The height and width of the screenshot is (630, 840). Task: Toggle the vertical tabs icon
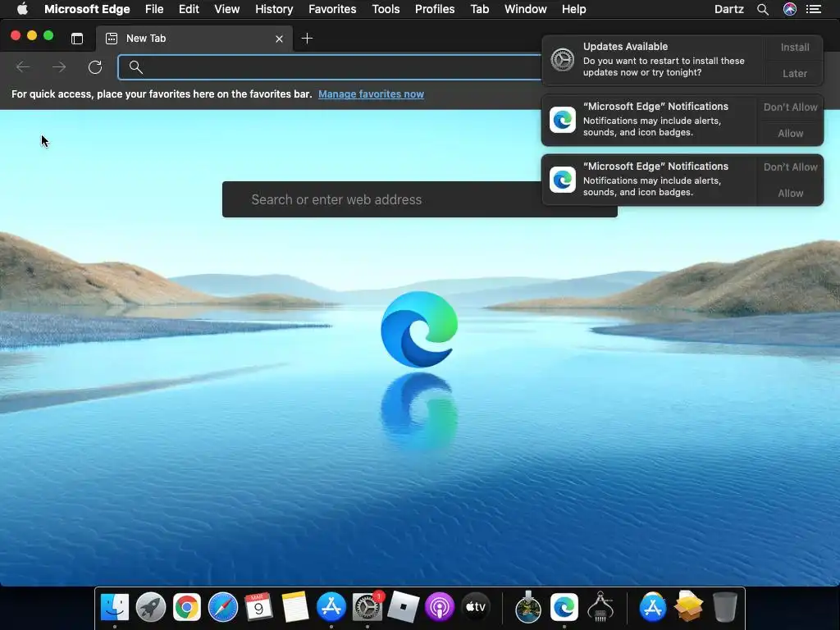click(x=77, y=39)
